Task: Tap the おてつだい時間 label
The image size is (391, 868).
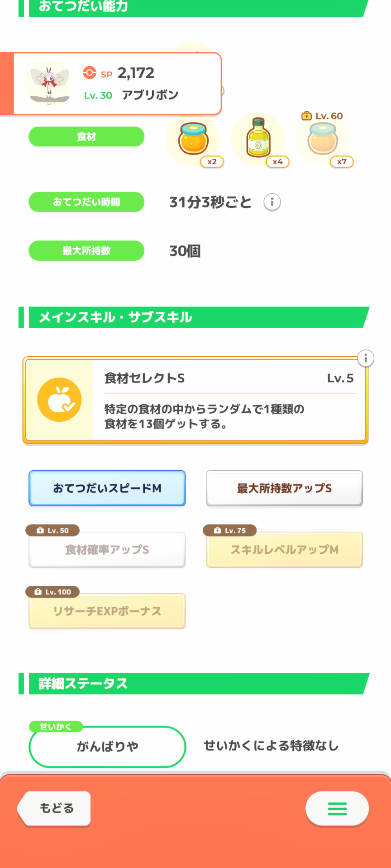Action: [x=86, y=202]
